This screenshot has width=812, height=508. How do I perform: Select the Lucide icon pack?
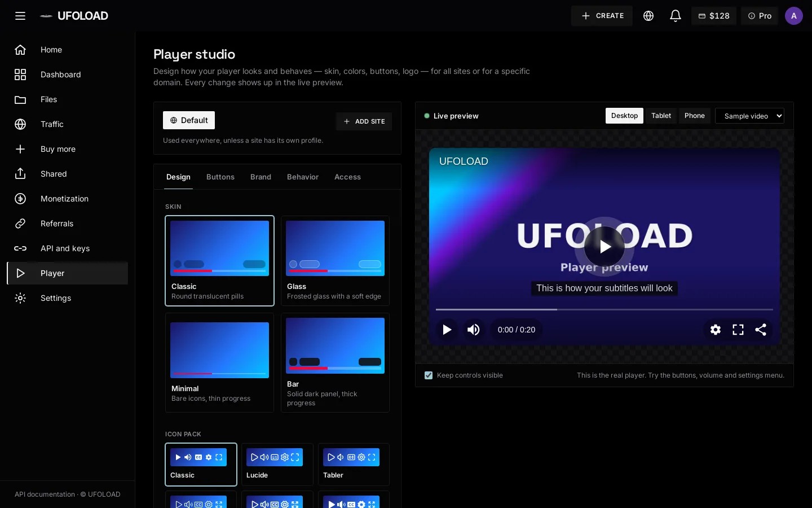pyautogui.click(x=277, y=465)
